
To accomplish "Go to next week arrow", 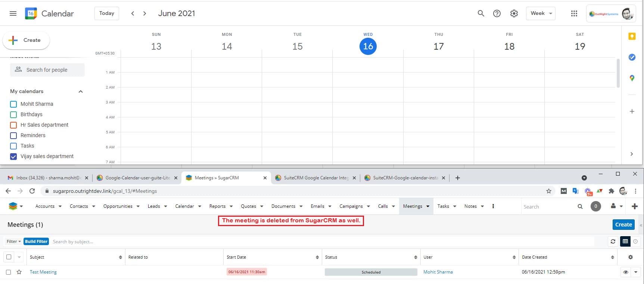I will (x=145, y=13).
